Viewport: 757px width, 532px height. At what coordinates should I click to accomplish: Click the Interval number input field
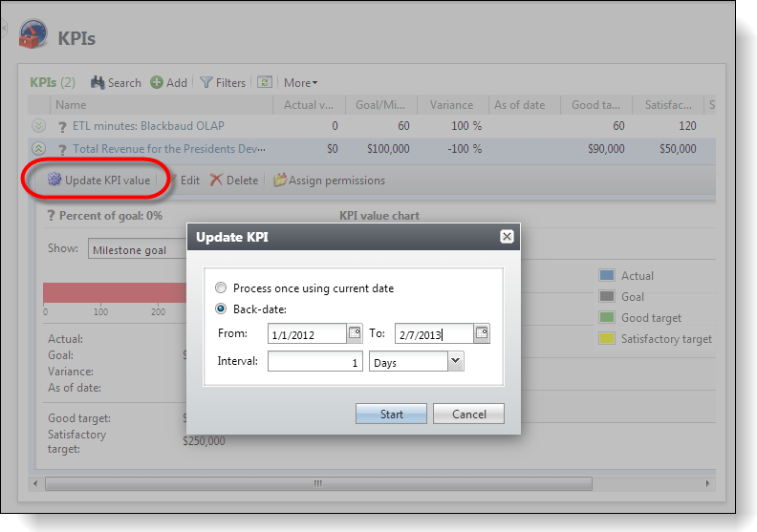point(314,362)
